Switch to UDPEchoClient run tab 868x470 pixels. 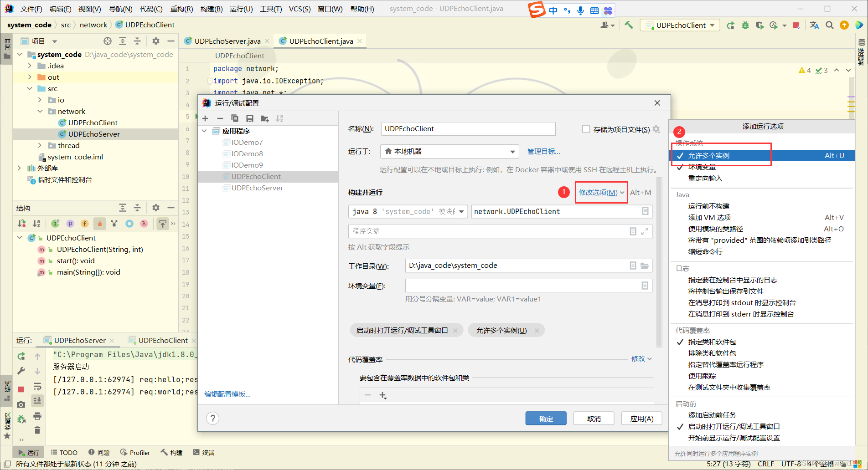tap(163, 340)
